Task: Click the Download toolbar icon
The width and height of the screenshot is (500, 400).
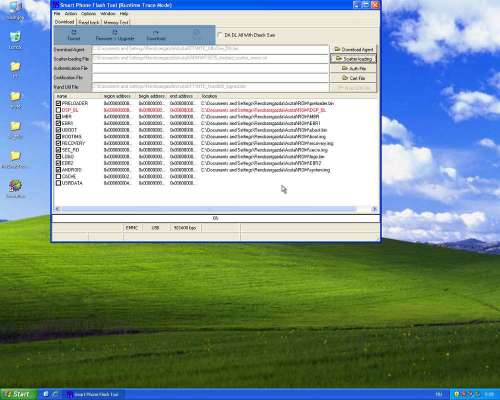Action: (x=156, y=35)
